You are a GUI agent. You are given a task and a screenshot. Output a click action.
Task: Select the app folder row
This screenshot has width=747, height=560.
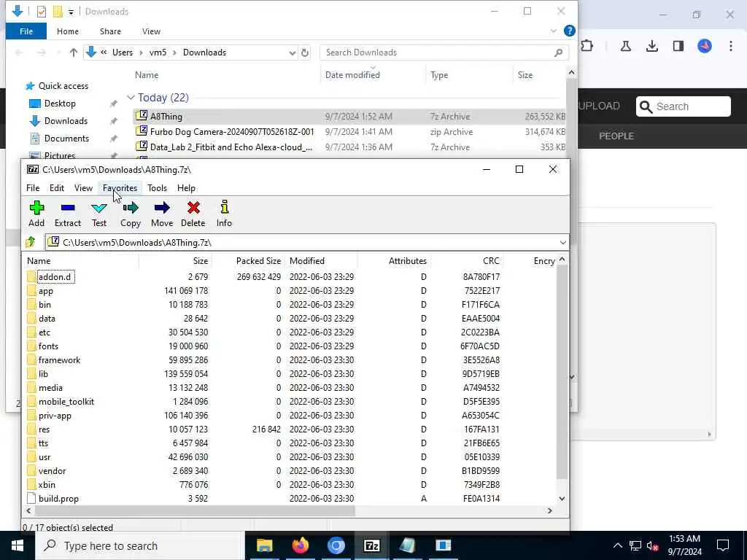tap(290, 291)
